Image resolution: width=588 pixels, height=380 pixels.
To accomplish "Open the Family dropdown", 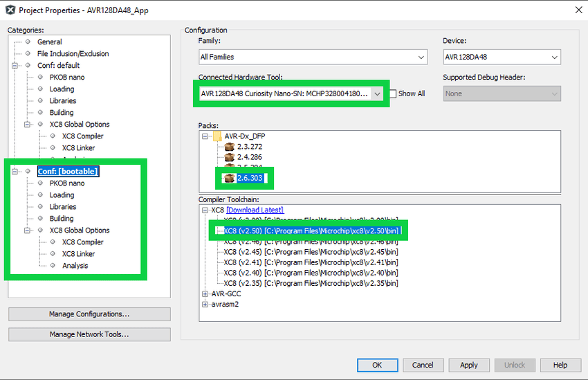I will 313,57.
